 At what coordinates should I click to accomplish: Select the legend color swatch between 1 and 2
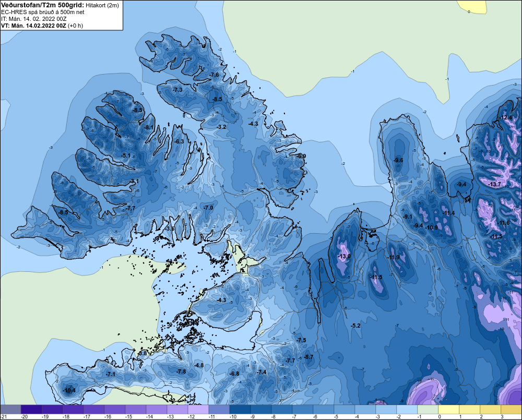[469, 409]
